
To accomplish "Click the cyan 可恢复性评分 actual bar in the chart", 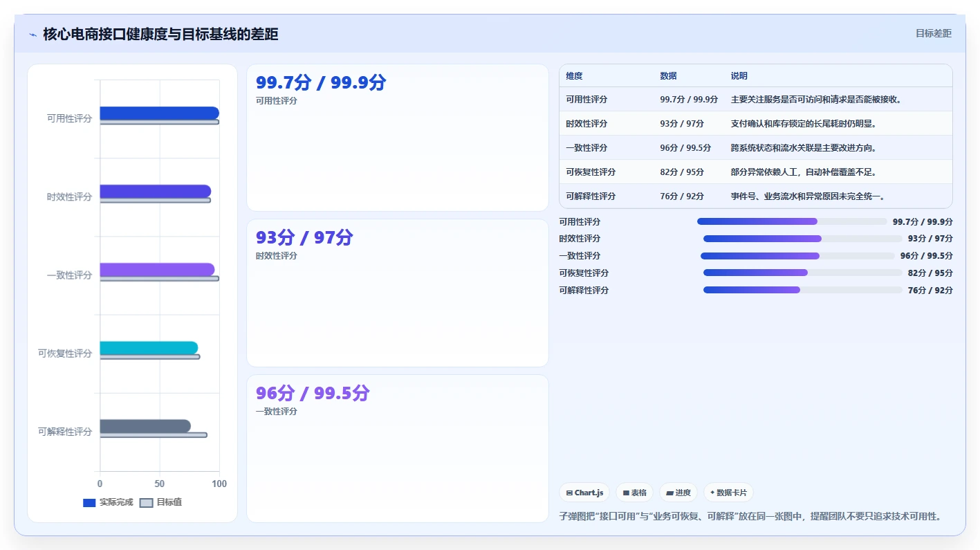I will click(149, 348).
